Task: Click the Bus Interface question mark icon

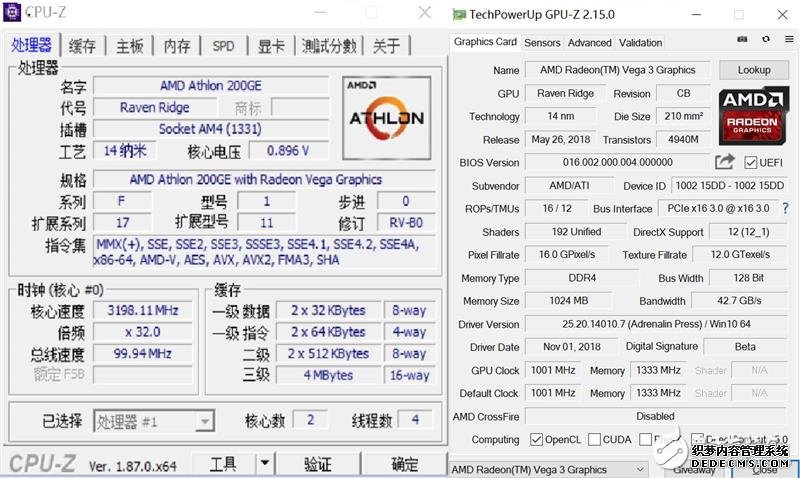Action: [785, 208]
